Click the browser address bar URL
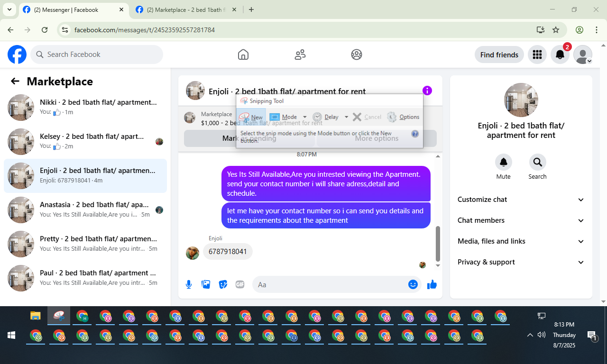Image resolution: width=607 pixels, height=364 pixels. [x=145, y=30]
